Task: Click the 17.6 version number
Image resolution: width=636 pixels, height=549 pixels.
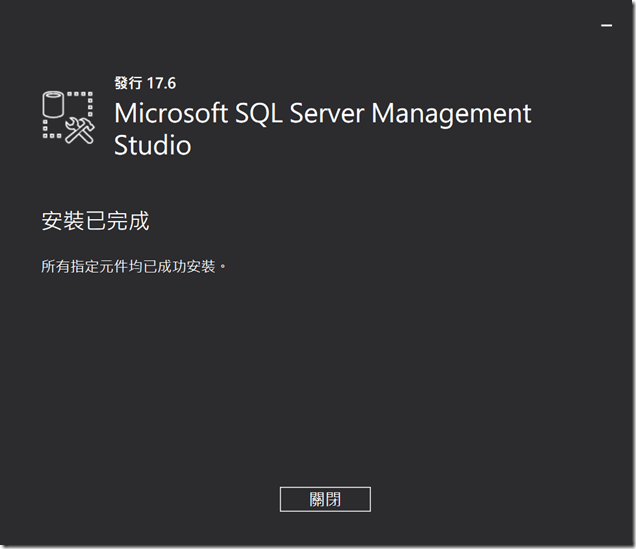Action: click(161, 84)
